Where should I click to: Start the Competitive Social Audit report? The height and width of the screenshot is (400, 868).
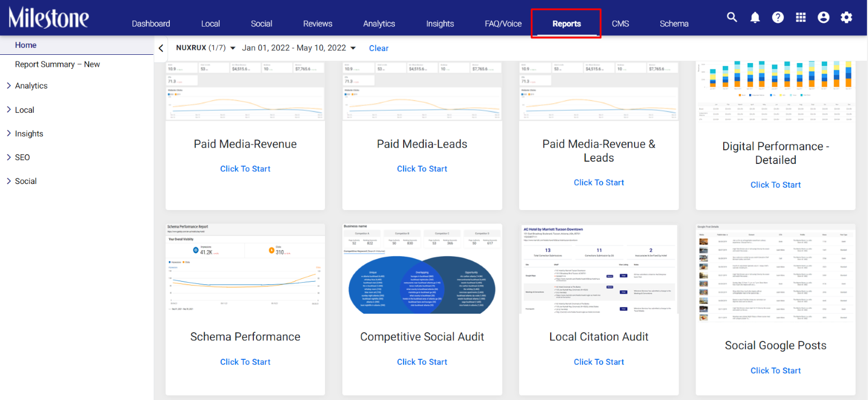(422, 362)
